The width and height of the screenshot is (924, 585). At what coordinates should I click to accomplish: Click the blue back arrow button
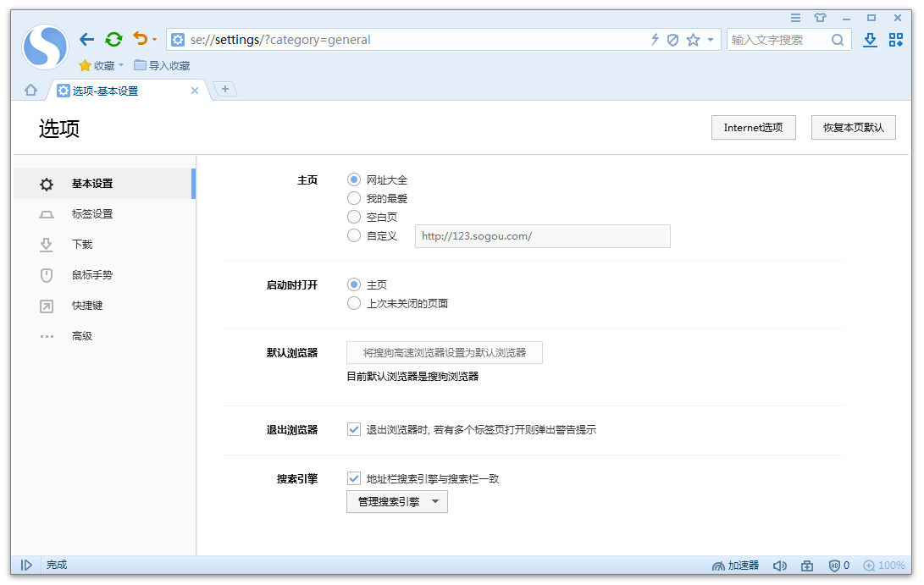coord(86,39)
